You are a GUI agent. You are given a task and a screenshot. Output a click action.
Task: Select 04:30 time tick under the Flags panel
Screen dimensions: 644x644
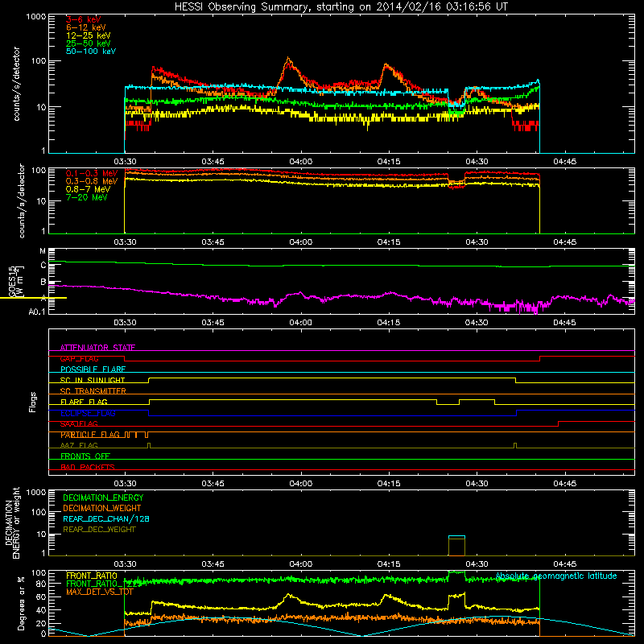click(x=477, y=484)
